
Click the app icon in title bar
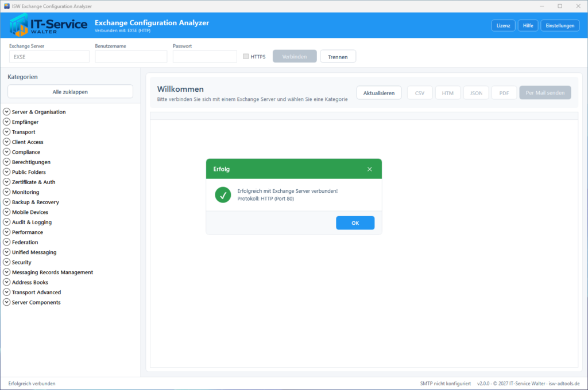point(6,6)
